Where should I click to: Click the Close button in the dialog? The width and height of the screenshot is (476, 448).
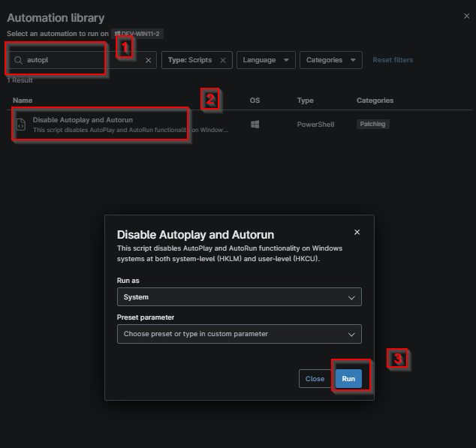pyautogui.click(x=315, y=379)
